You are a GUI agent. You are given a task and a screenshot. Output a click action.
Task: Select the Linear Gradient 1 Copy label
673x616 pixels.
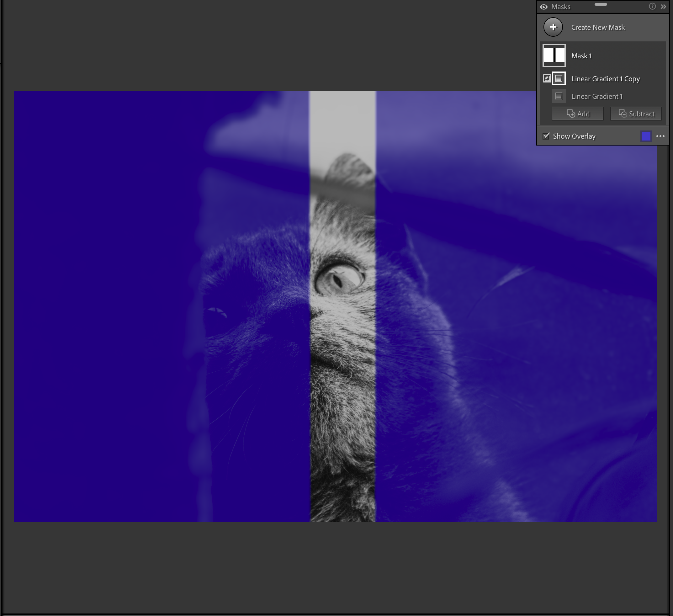[605, 79]
